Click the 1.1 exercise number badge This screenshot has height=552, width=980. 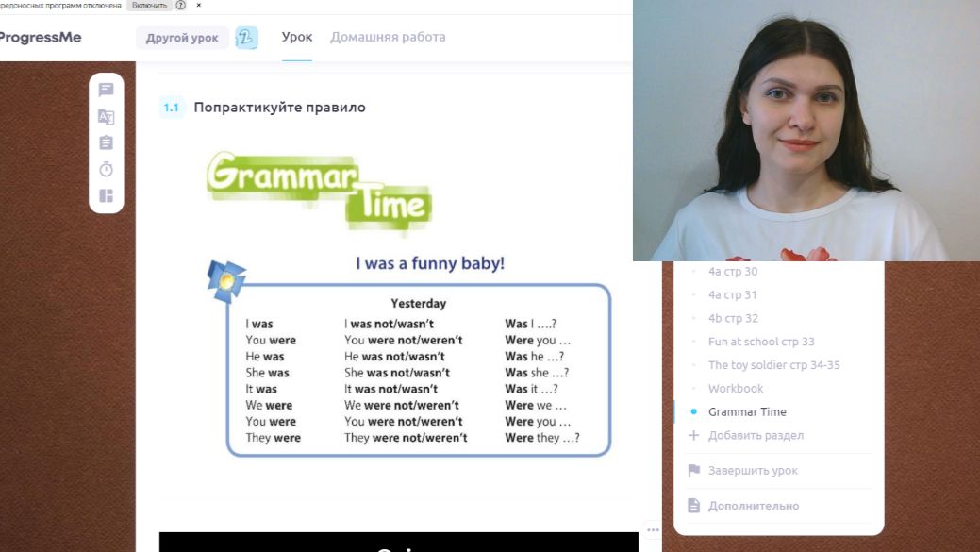(172, 108)
